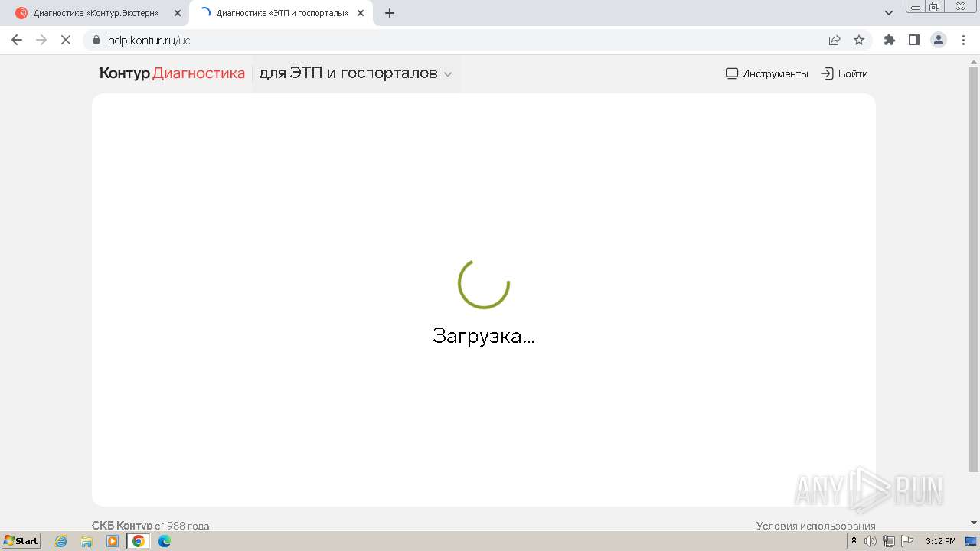This screenshot has width=980, height=551.
Task: Launch Internet Explorer from the taskbar
Action: [61, 541]
